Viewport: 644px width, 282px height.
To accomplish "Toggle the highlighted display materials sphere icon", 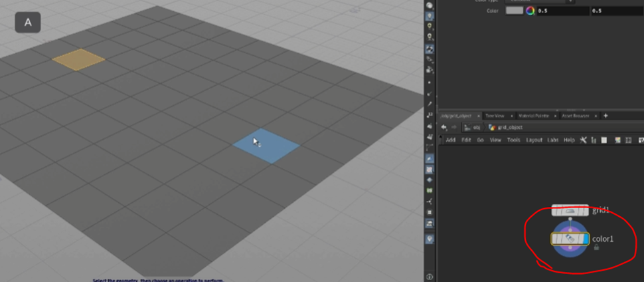I will pyautogui.click(x=430, y=49).
